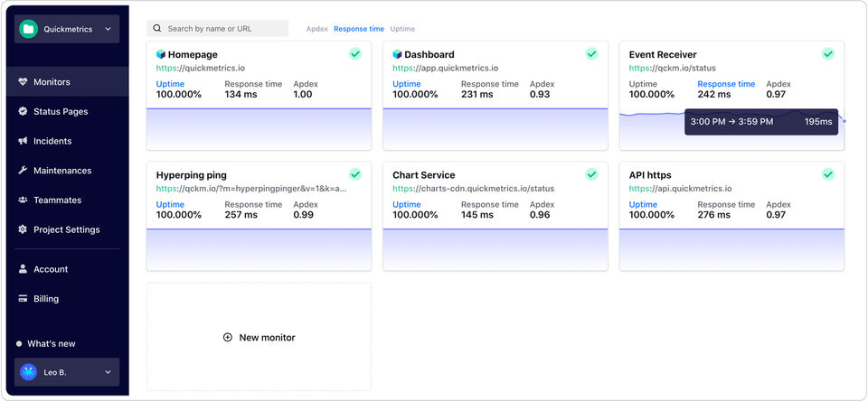Open the Event Receiver monitor title
This screenshot has height=401, width=868.
[663, 55]
